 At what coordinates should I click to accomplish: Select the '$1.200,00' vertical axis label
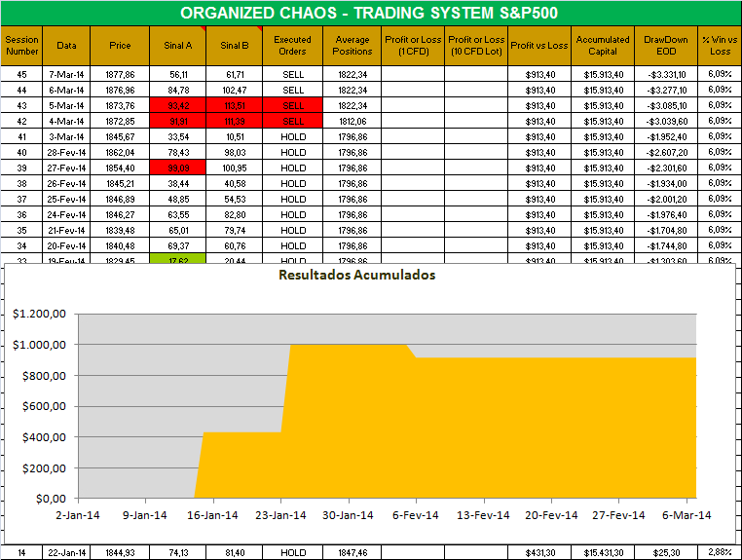tap(39, 314)
